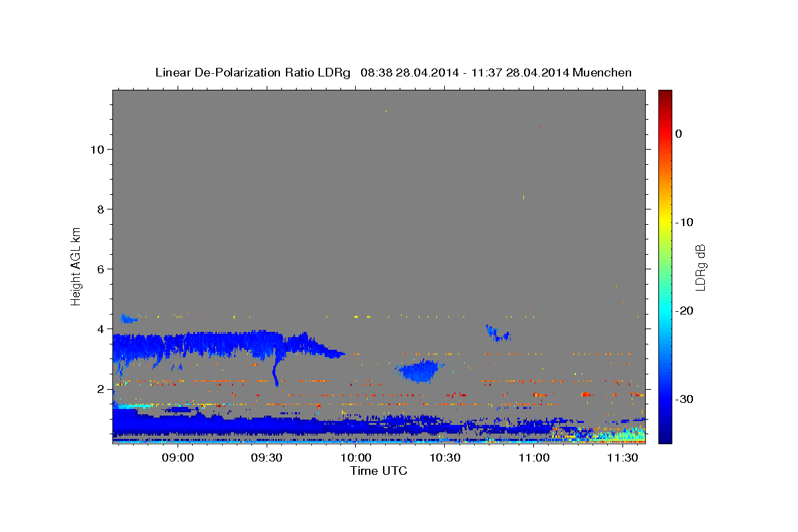
Task: Click the '10:30' time tick label
Action: tap(444, 458)
